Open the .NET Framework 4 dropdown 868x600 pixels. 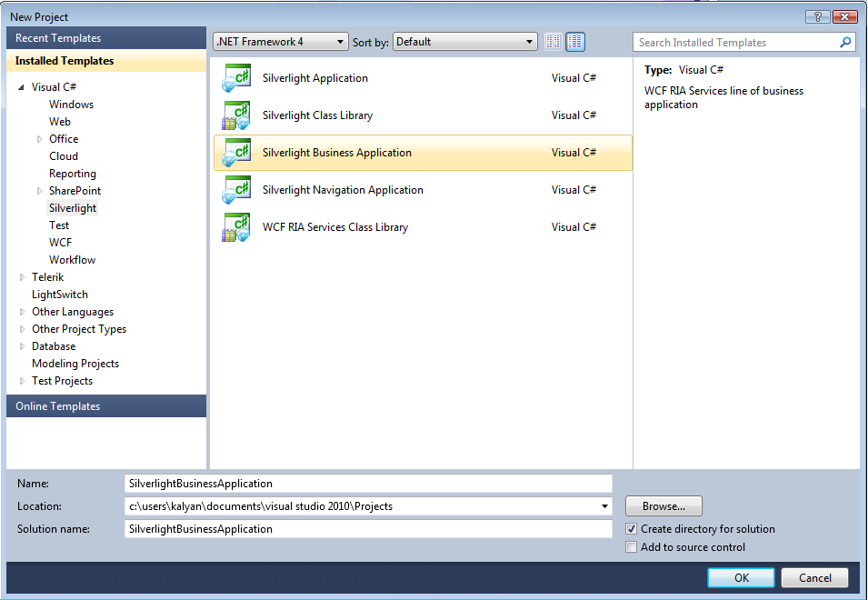(281, 42)
